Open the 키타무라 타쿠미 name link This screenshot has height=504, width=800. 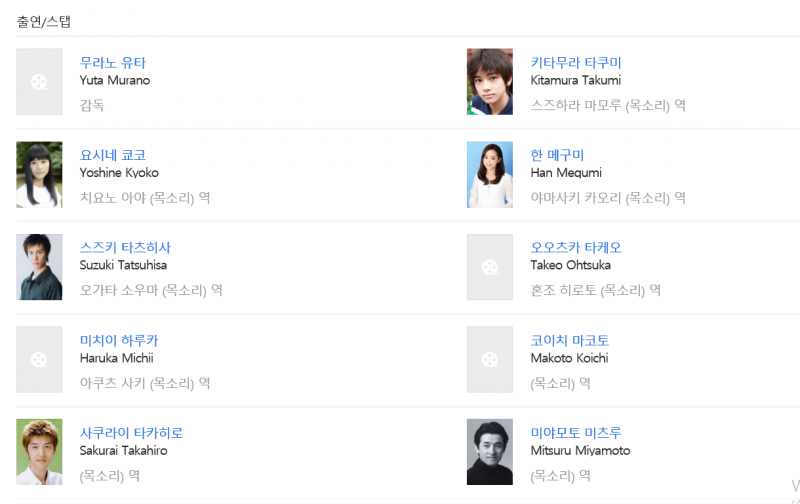576,63
